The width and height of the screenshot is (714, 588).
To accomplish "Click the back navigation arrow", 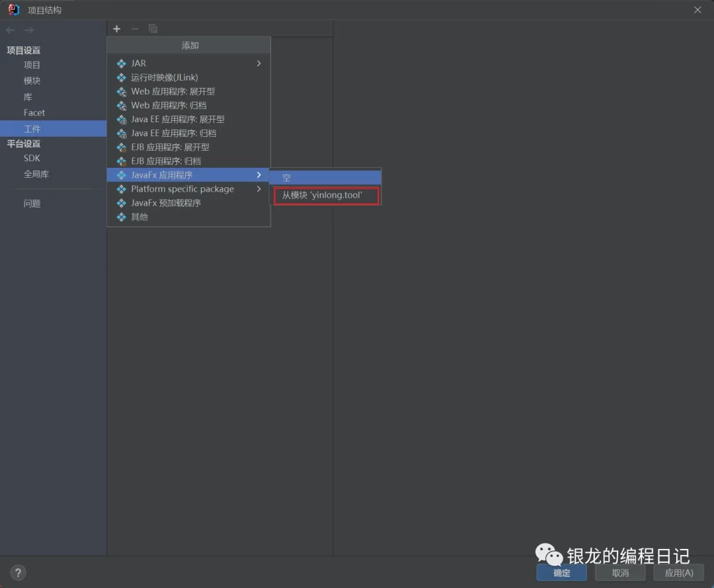I will (x=11, y=30).
